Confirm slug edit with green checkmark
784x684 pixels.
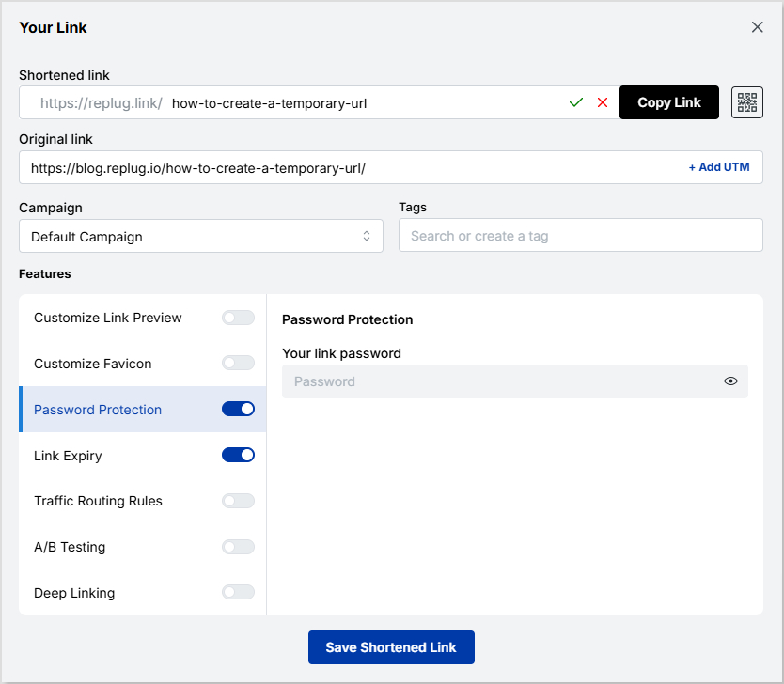(576, 103)
